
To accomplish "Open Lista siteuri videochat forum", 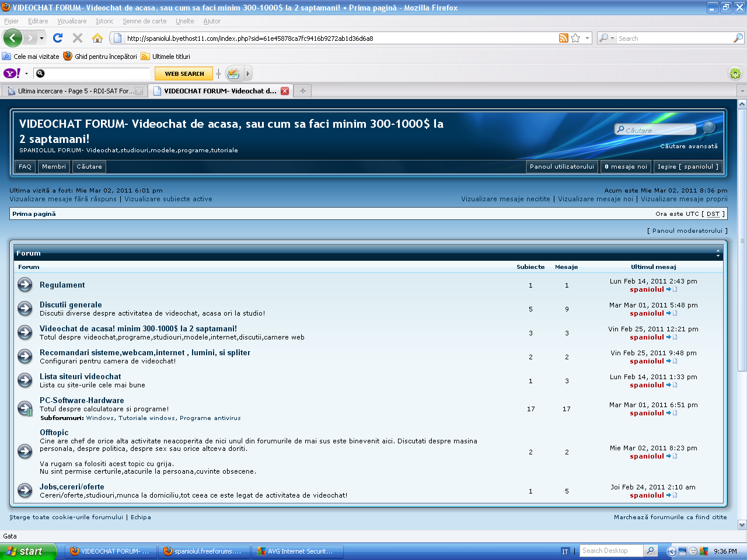I will 81,376.
